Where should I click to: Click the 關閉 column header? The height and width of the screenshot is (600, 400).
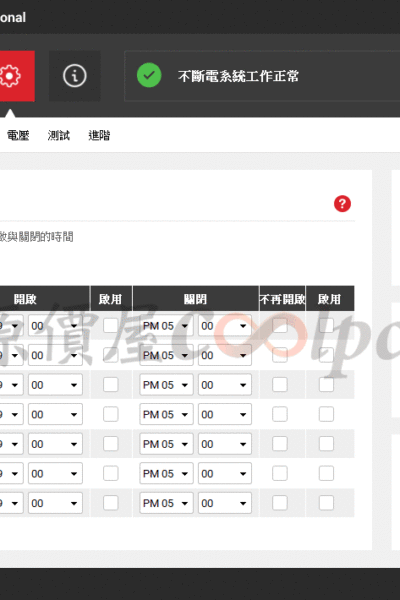[196, 298]
